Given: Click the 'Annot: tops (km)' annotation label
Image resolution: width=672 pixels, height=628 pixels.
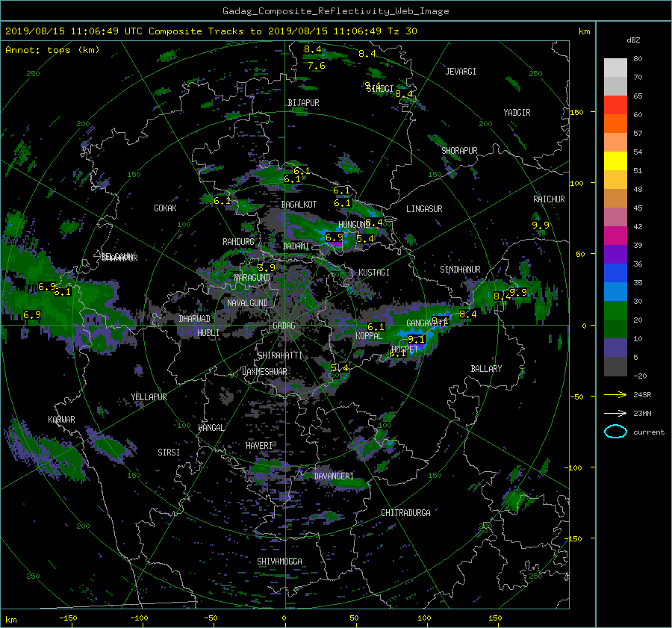Looking at the screenshot, I should click(x=52, y=50).
